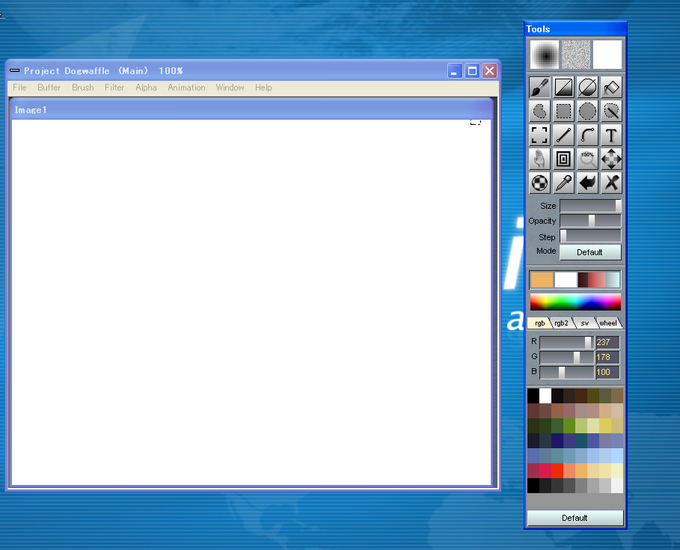Viewport: 680px width, 550px height.
Task: Maximize the Project Dogwaffle window
Action: (x=472, y=71)
